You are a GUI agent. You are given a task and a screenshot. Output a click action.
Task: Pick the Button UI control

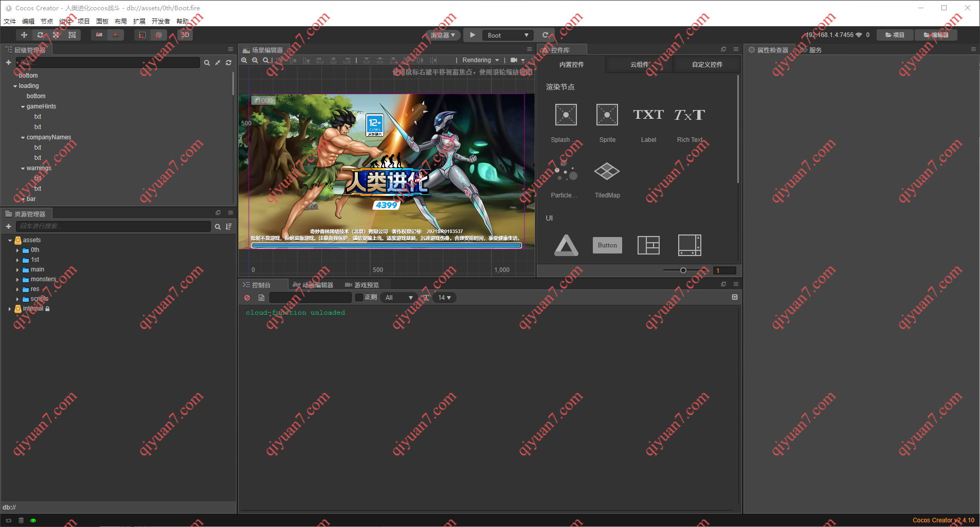coord(607,245)
